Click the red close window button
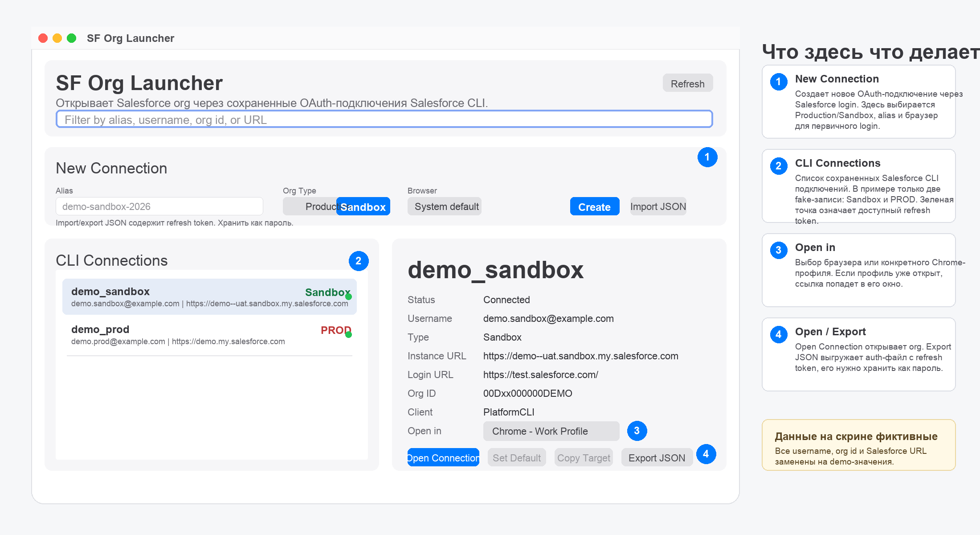 [43, 38]
